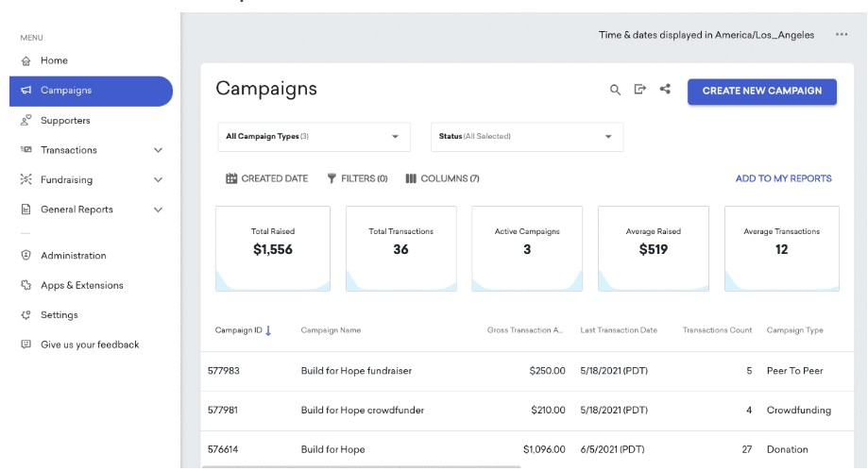Click the Home house icon in sidebar

(26, 61)
